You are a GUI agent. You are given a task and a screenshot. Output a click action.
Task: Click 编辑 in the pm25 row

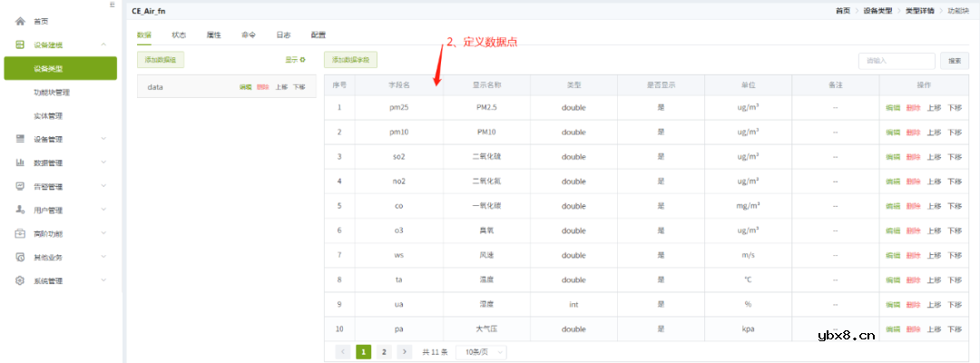(x=893, y=107)
